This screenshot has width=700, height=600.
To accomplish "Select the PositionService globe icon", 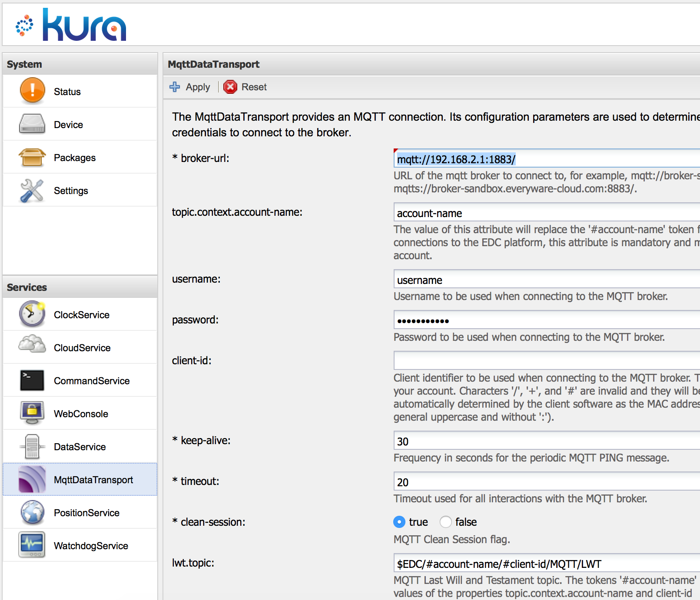I will [31, 513].
